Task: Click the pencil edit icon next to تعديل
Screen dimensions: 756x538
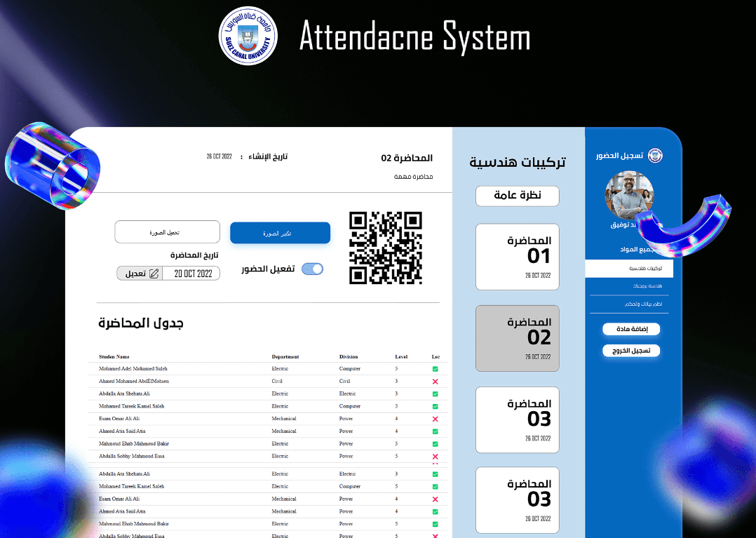Action: point(154,274)
